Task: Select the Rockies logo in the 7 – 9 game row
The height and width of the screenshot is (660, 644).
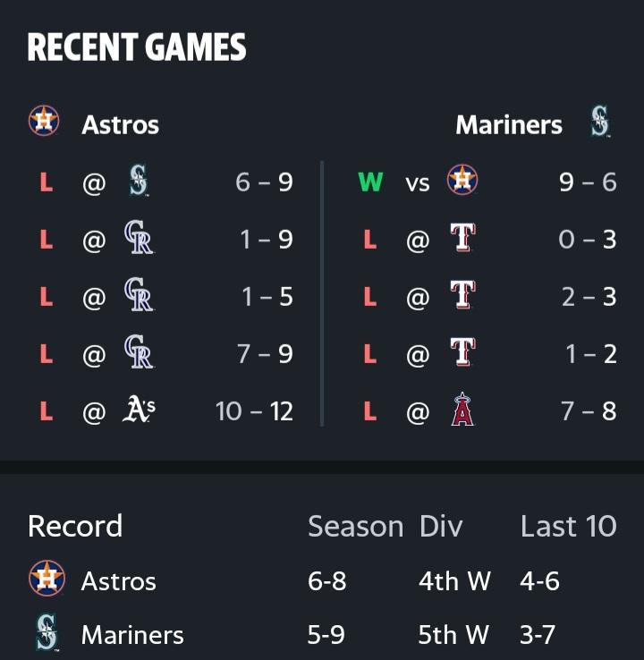Action: 139,353
